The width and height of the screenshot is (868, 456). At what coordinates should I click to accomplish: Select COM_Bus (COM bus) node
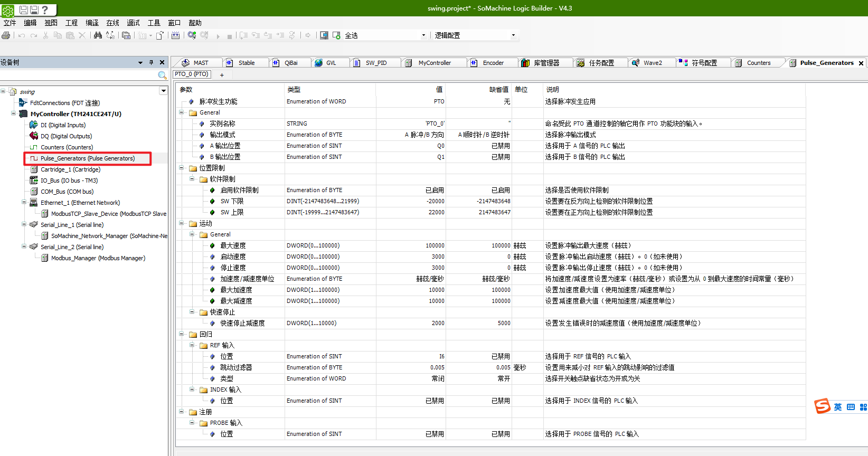pos(67,192)
